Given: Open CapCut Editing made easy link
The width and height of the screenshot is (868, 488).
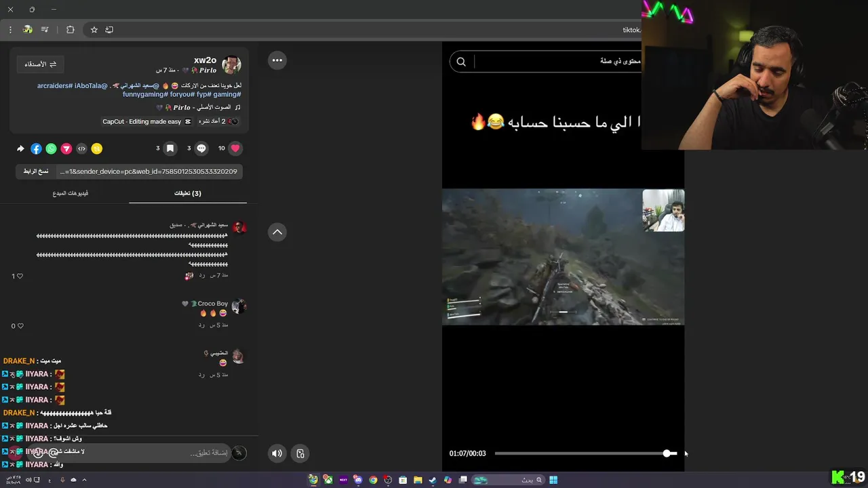Looking at the screenshot, I should 146,121.
